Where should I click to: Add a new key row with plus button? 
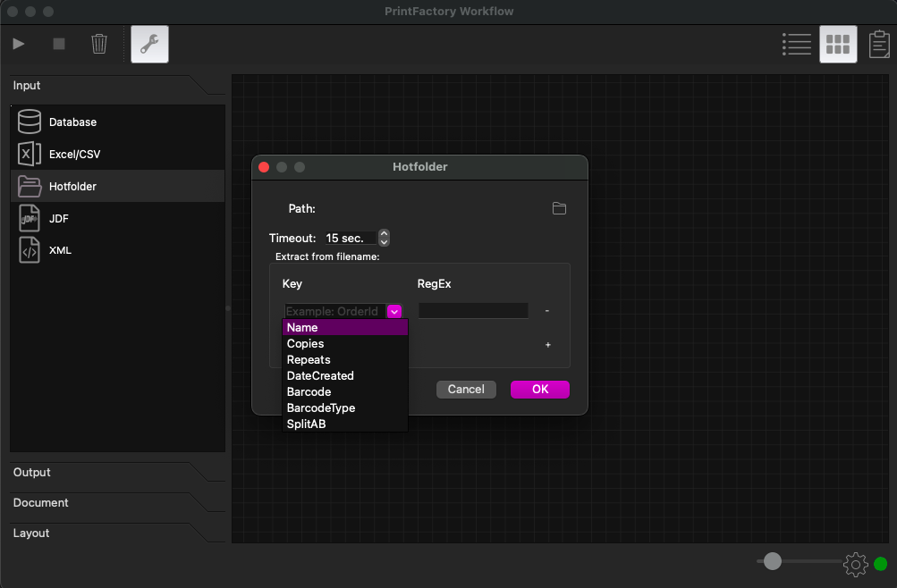548,345
